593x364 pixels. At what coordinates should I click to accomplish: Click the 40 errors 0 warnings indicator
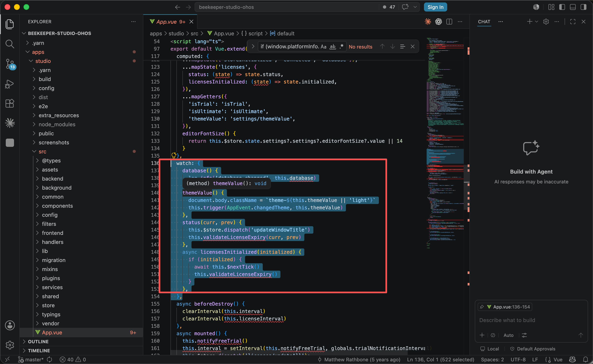73,359
